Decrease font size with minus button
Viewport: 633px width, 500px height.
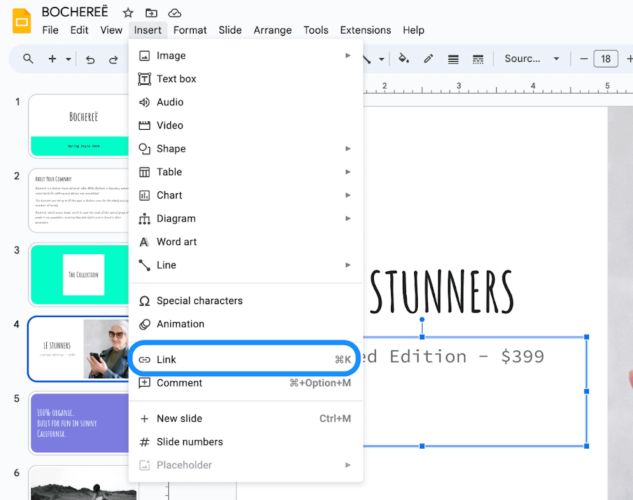tap(583, 59)
